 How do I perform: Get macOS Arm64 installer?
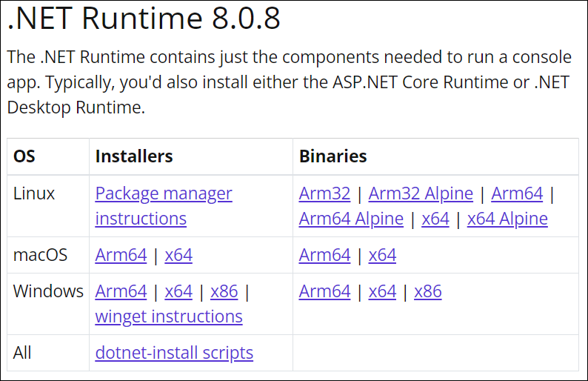point(121,256)
